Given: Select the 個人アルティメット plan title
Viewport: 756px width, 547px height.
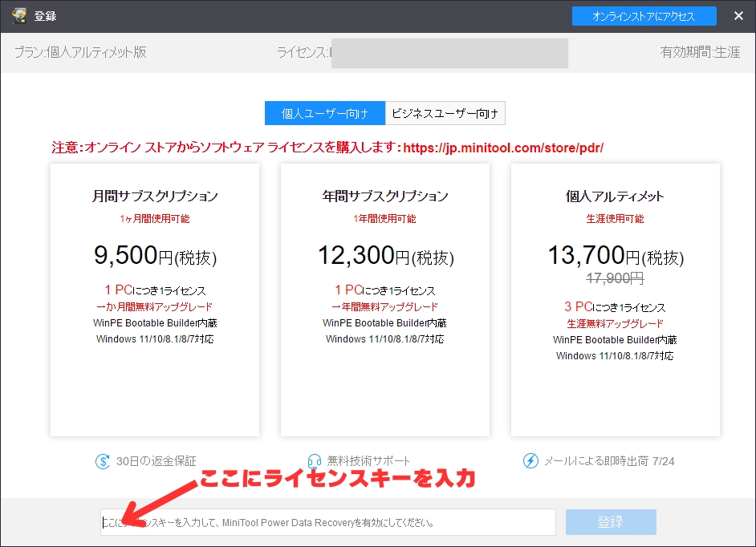Looking at the screenshot, I should pyautogui.click(x=615, y=197).
